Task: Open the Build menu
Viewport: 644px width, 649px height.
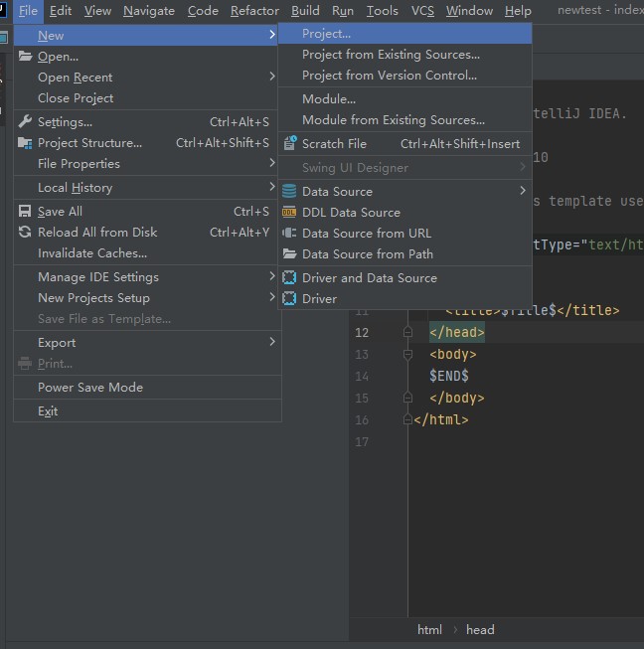Action: coord(305,11)
